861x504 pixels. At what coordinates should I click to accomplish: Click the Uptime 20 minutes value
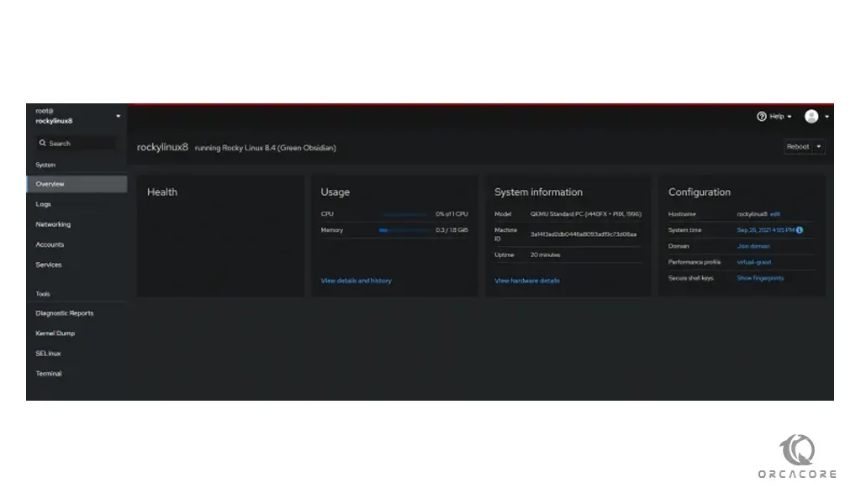click(x=545, y=255)
